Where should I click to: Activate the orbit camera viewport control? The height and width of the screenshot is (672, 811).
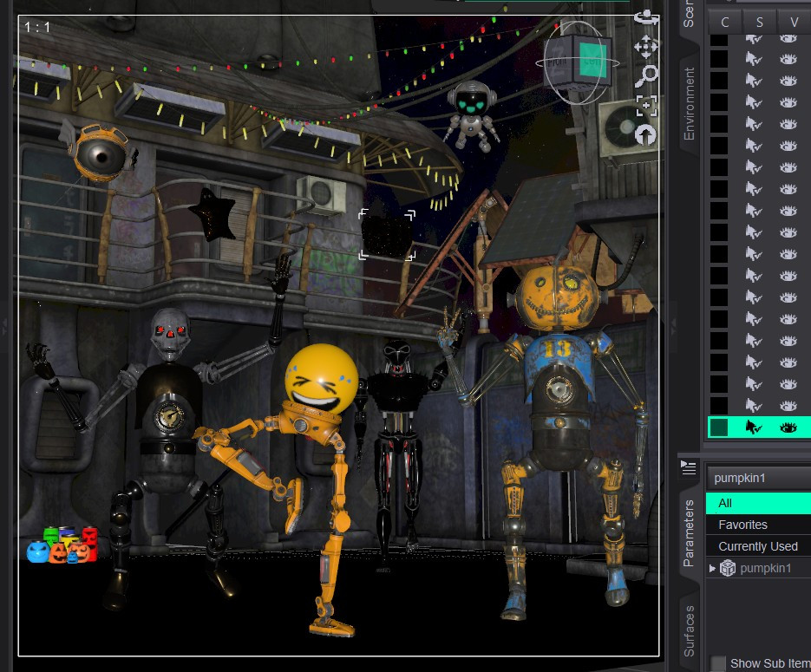(646, 18)
